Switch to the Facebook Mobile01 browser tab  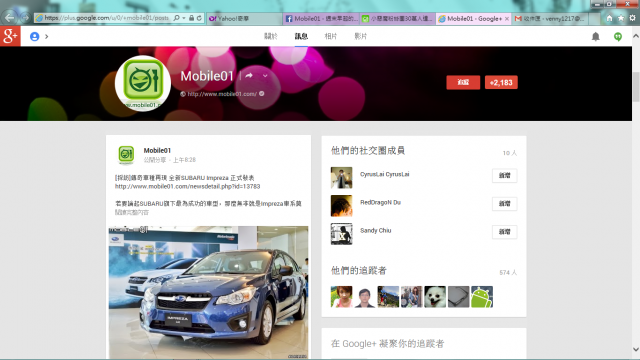321,18
